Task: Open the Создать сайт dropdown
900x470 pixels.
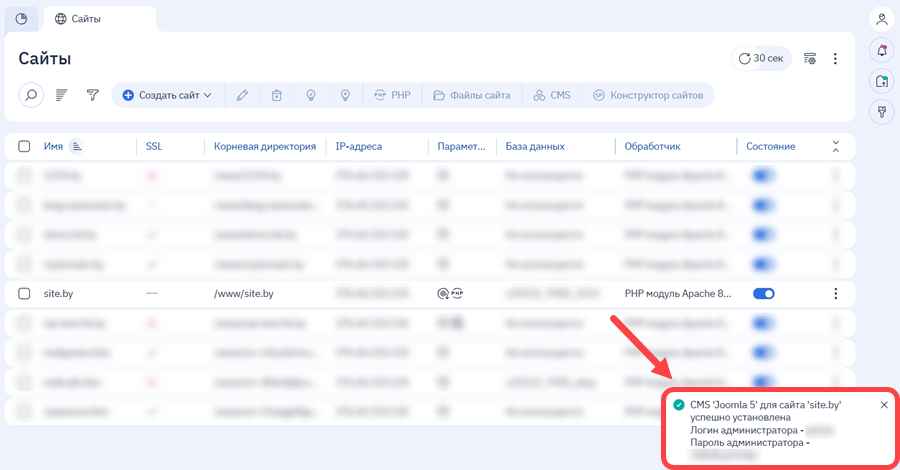Action: tap(168, 95)
